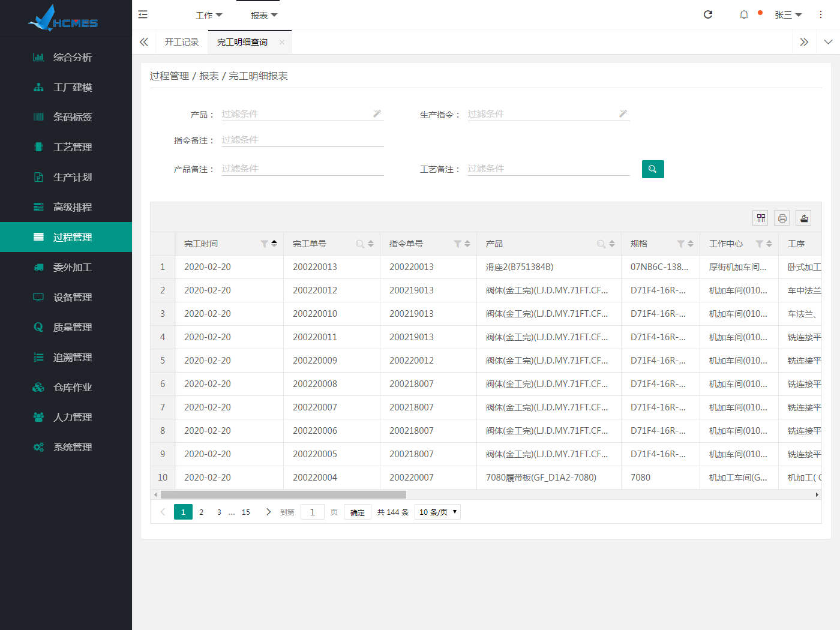840x630 pixels.
Task: Open 委外加工 in sidebar
Action: click(x=66, y=267)
